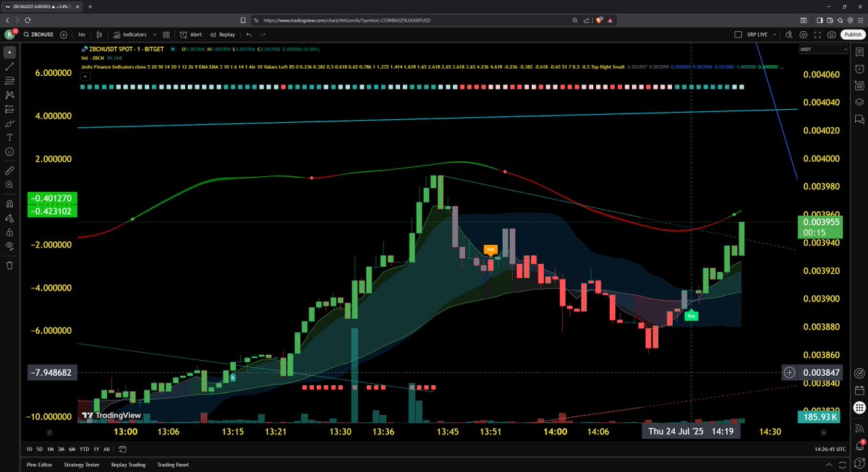Select the 3M time range
The height and width of the screenshot is (472, 868).
(x=61, y=449)
